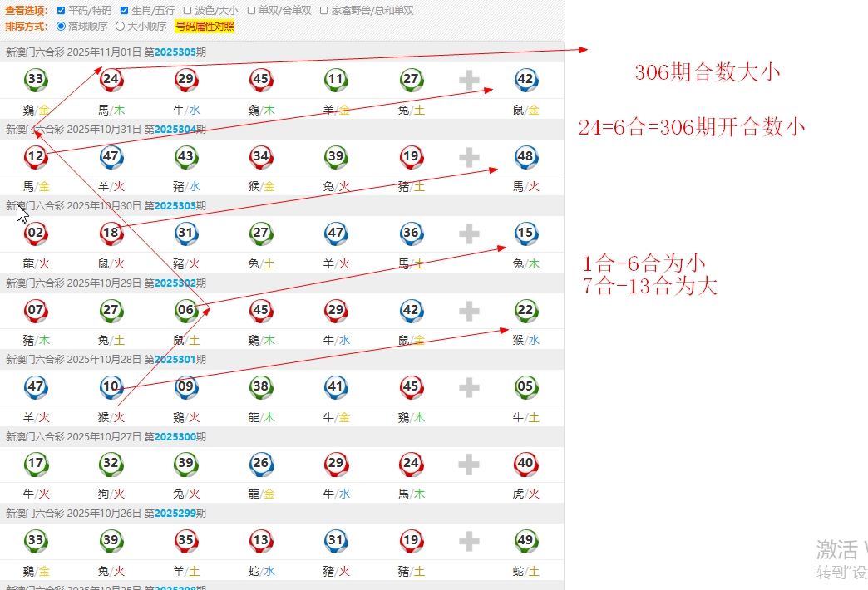868x590 pixels.
Task: Click the plus sign in period 2025305 row
Action: pos(469,80)
